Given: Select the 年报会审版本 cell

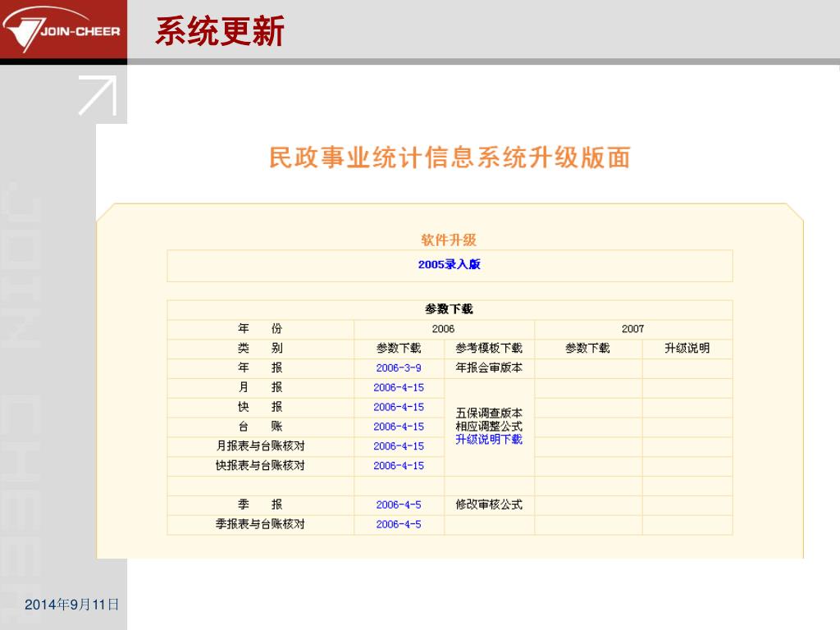Looking at the screenshot, I should click(489, 368).
